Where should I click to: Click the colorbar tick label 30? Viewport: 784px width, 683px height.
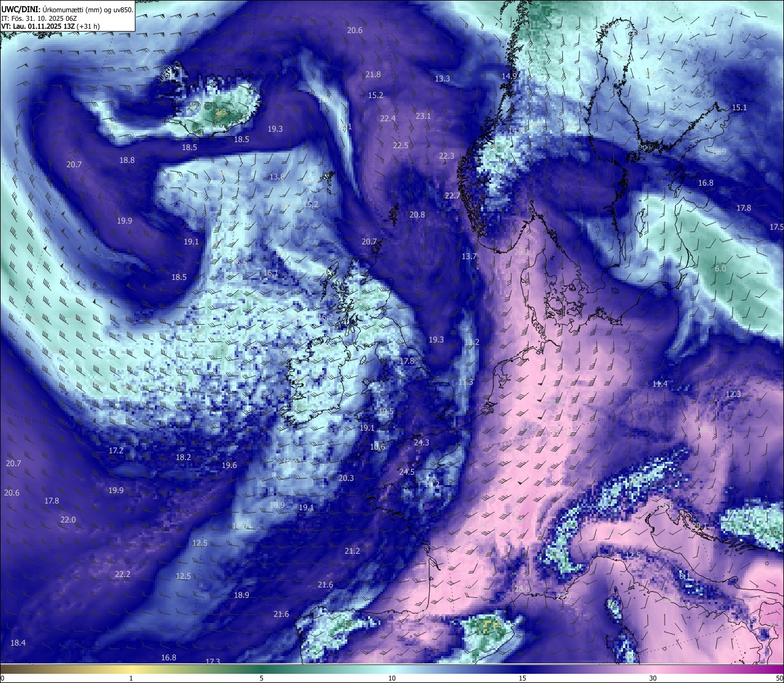tap(653, 677)
